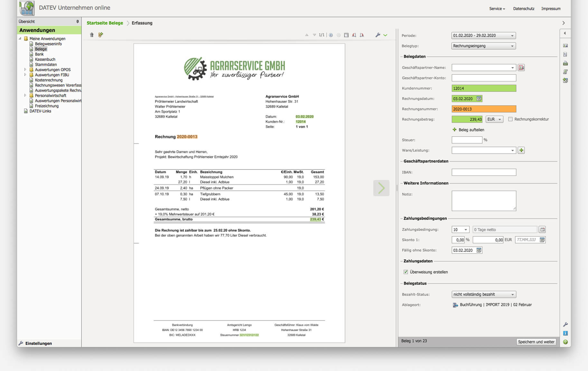Expand the Auswertungen OPOS tree node
Screen dimensions: 588x371
coord(25,70)
